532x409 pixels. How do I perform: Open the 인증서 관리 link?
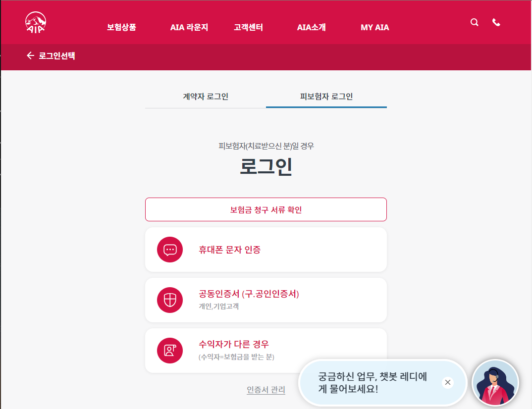click(266, 390)
